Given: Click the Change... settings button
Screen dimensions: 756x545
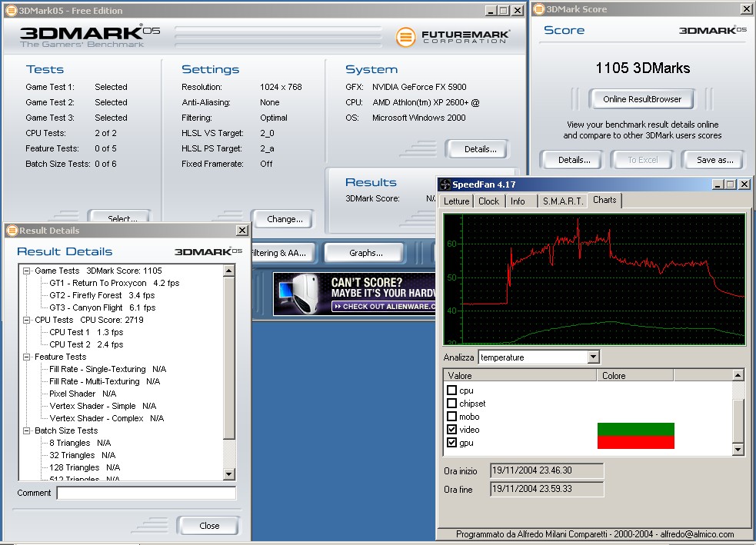Looking at the screenshot, I should click(285, 219).
